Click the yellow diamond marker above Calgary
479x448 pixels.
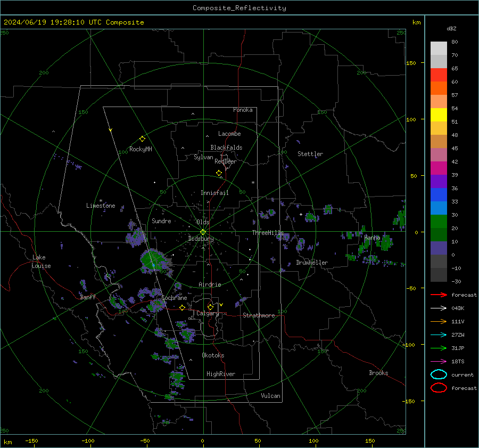[210, 307]
